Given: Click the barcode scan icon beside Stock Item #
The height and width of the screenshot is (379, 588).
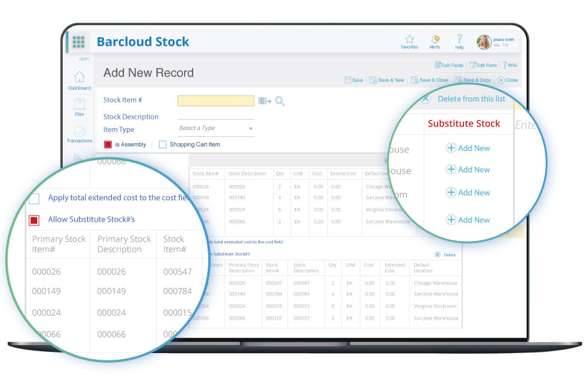Looking at the screenshot, I should [265, 101].
